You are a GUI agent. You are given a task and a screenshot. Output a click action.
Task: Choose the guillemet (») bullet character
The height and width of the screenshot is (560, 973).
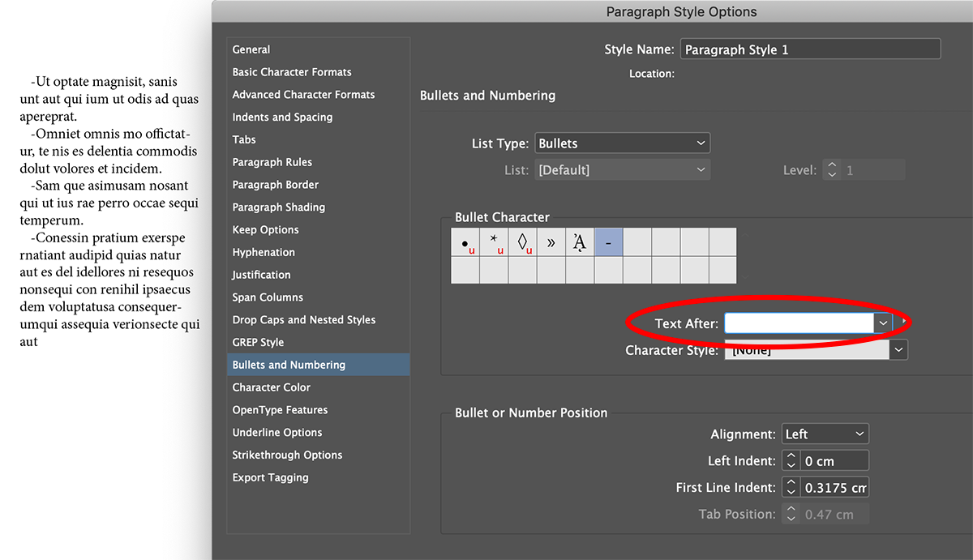[x=551, y=241]
